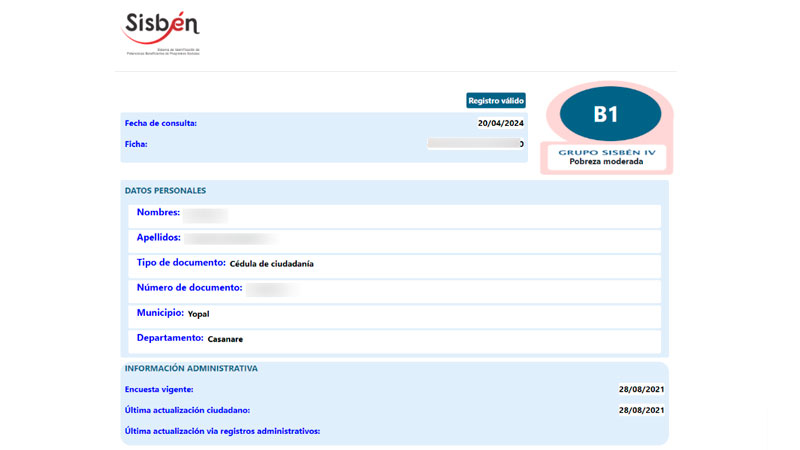This screenshot has width=800, height=450.
Task: Click the blurred Ficha number value
Action: click(474, 144)
